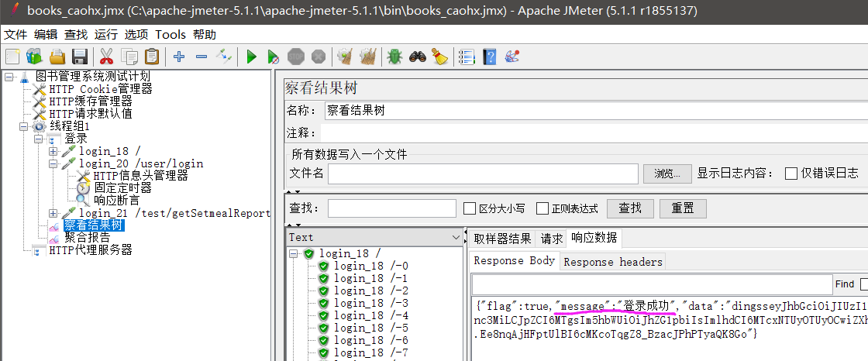Image resolution: width=868 pixels, height=361 pixels.
Task: Select 固定定时器 tree node
Action: point(122,188)
